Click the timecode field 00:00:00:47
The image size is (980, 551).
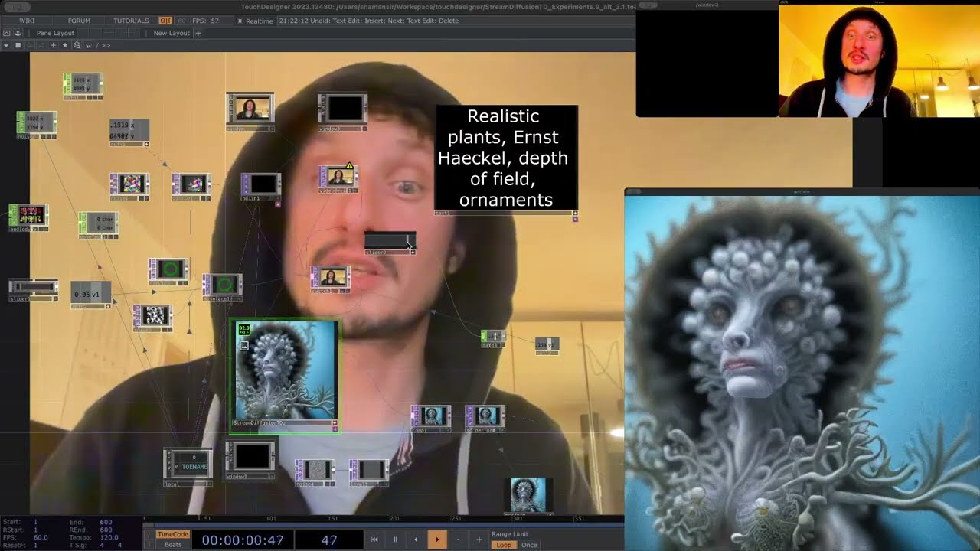coord(243,540)
